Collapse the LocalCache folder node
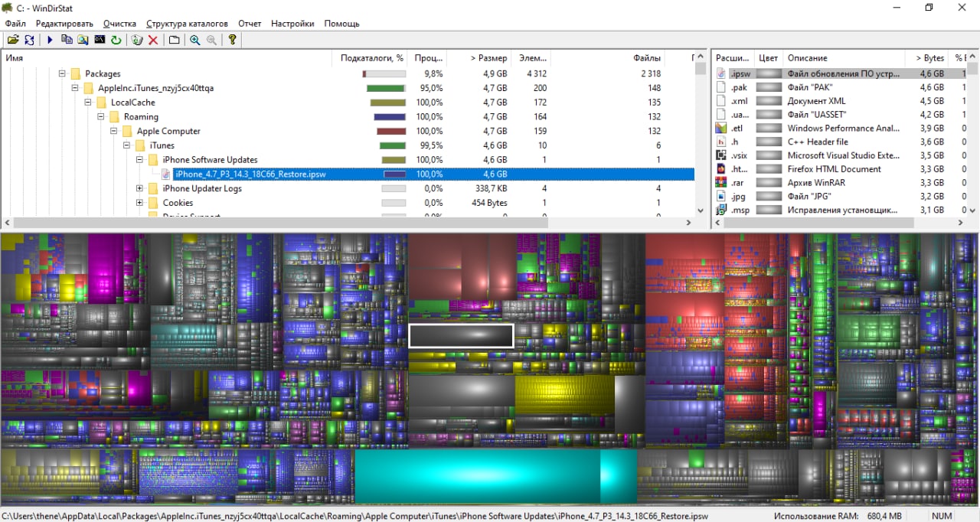The height and width of the screenshot is (522, 980). pos(88,103)
